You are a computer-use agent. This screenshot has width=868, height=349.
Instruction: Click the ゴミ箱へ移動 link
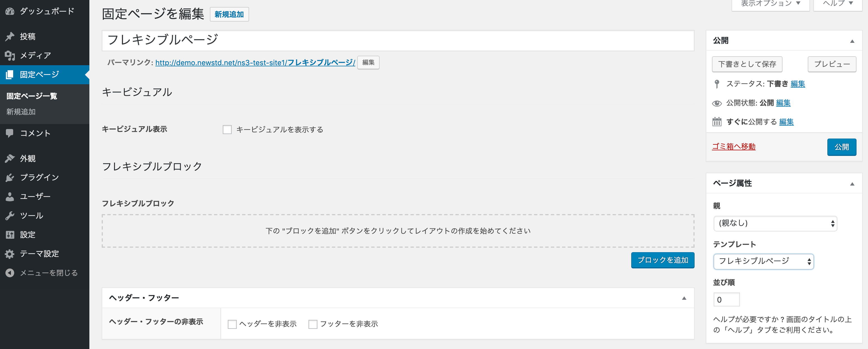(734, 147)
